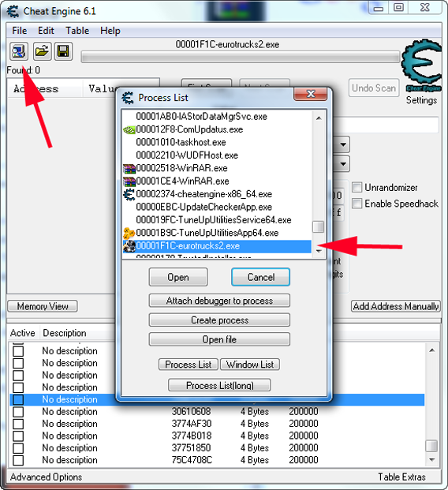Click the scan progress bar
This screenshot has width=448, height=490.
(x=241, y=57)
